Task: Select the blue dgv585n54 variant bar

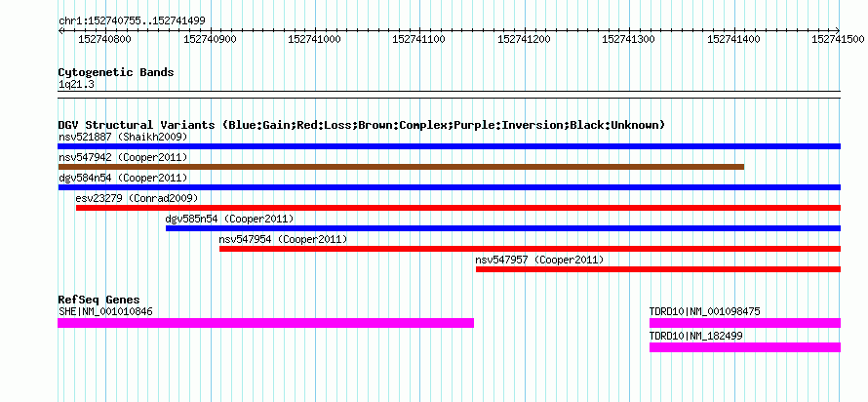Action: point(503,228)
